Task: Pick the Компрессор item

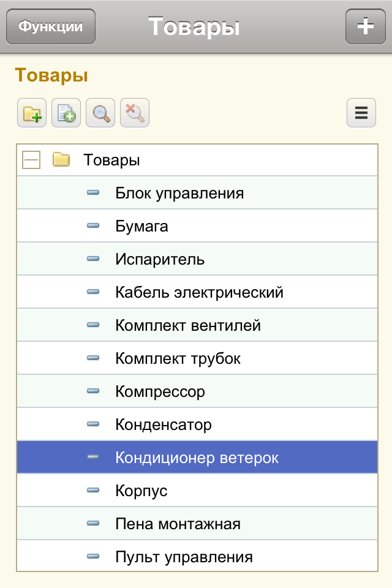Action: [197, 391]
